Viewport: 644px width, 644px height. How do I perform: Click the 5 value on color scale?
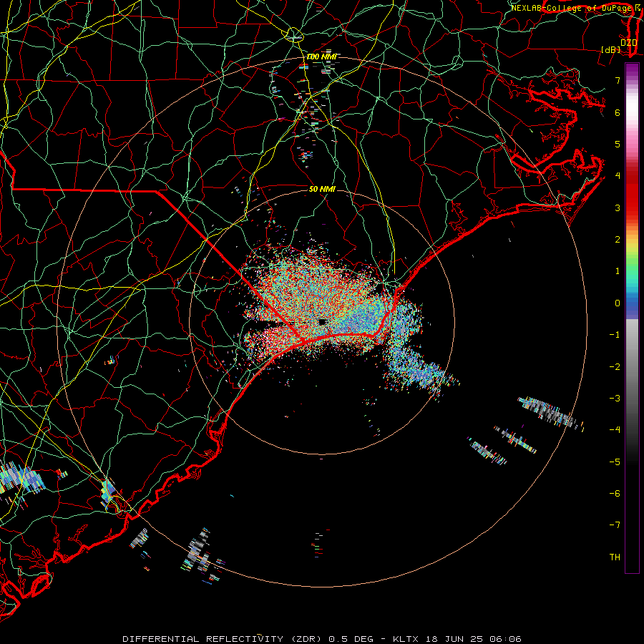(618, 144)
